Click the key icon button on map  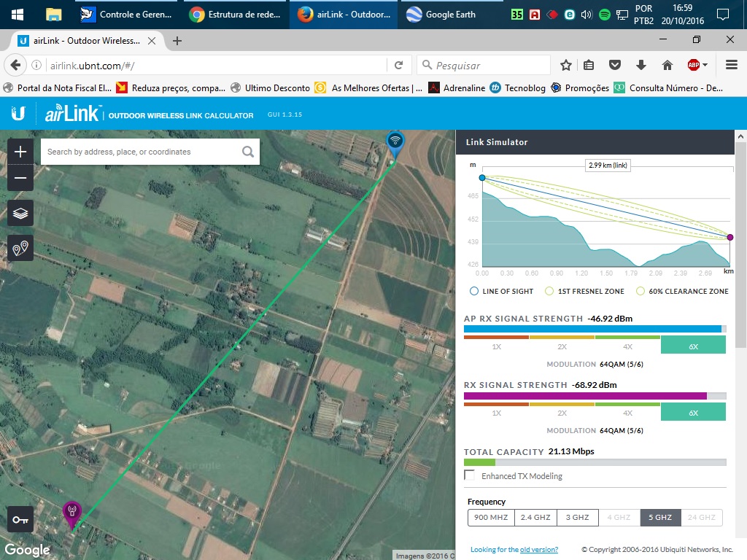tap(20, 519)
